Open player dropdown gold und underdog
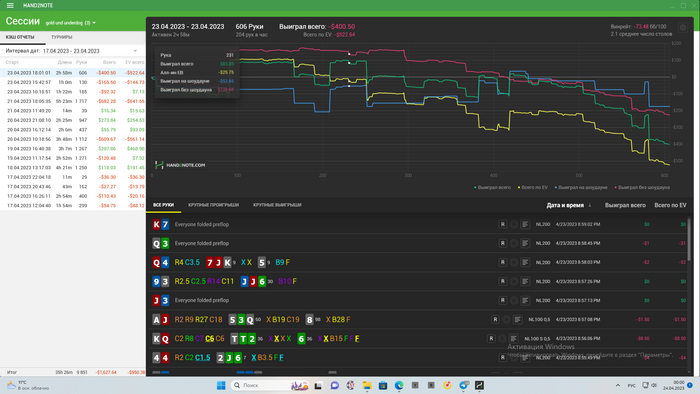Image resolution: width=700 pixels, height=394 pixels. coord(71,23)
